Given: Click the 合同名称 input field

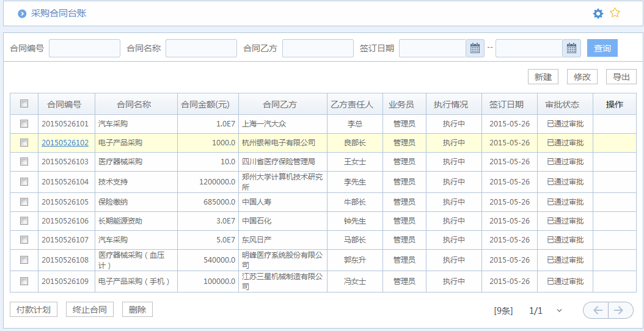Looking at the screenshot, I should coord(201,48).
